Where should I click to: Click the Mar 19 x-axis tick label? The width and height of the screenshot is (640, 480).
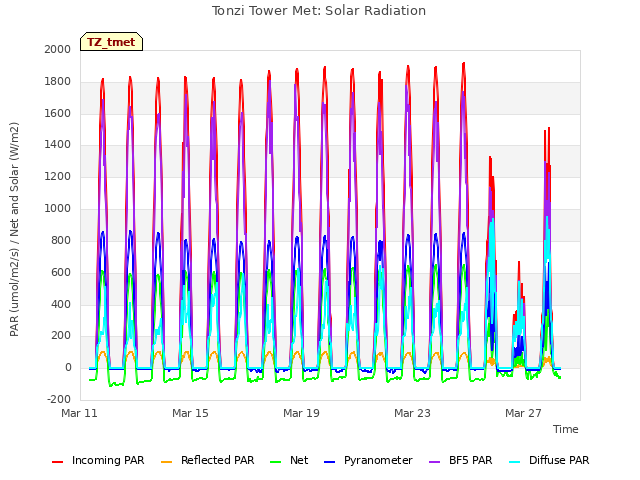[x=301, y=413]
